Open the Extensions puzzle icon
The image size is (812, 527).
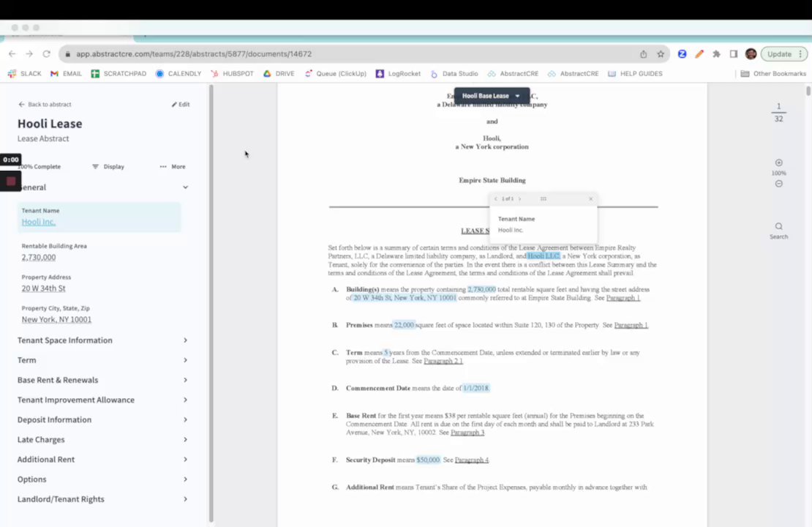point(716,54)
